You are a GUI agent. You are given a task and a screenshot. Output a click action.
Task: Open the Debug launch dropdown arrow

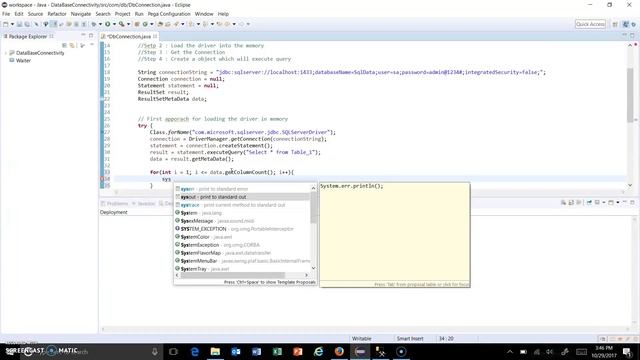coord(100,24)
